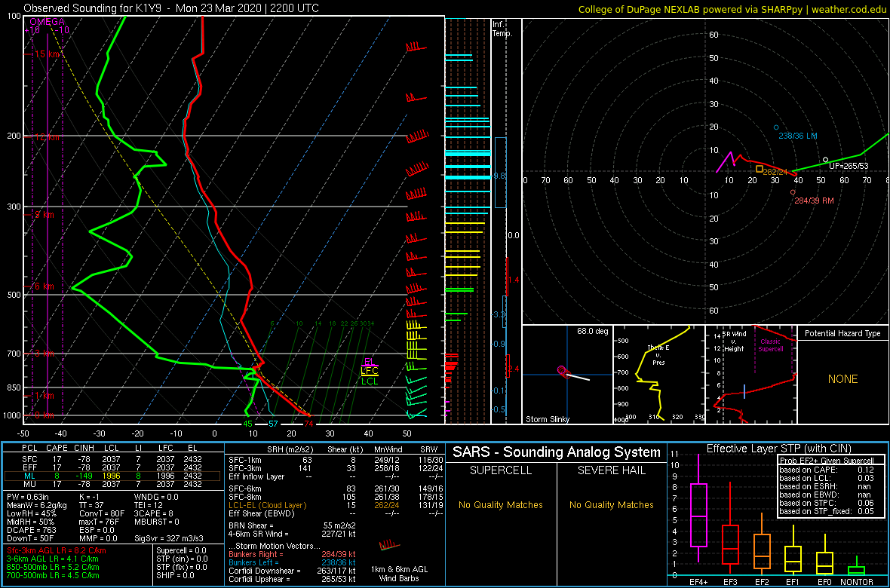Viewport: 890px width, 588px height.
Task: Click the Effective Layer STP (with CIN) title
Action: 778,449
